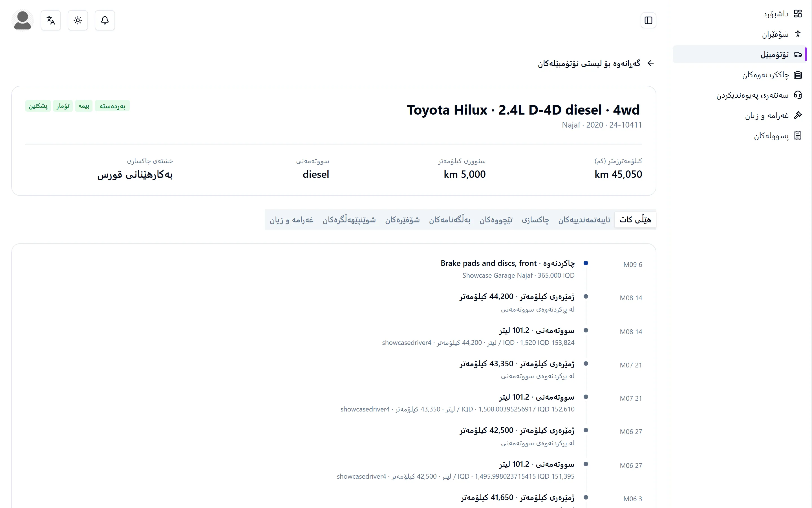Viewport: 812px width, 508px height.
Task: Click 'Najaf · 2020 · 24-10411' subtitle
Action: click(602, 125)
